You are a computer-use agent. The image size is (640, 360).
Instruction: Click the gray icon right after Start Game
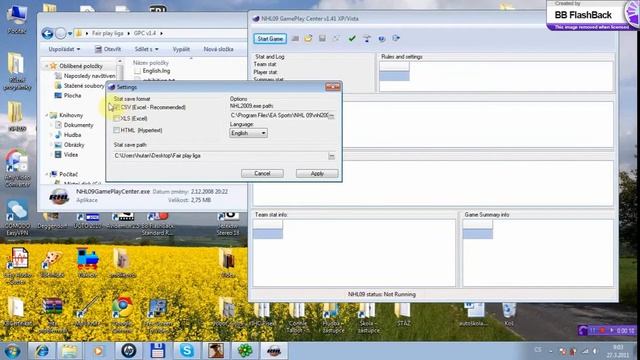295,38
